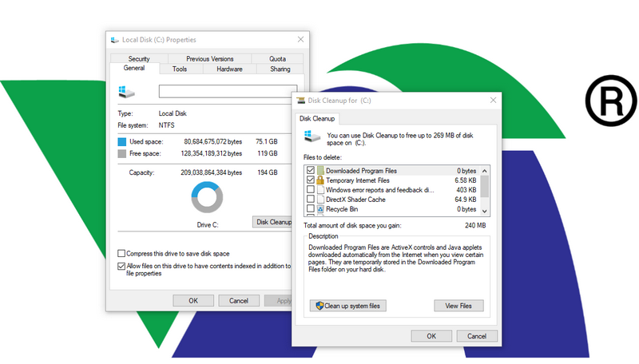
Task: Check Windows error reports and feedback checkbox
Action: pos(311,189)
